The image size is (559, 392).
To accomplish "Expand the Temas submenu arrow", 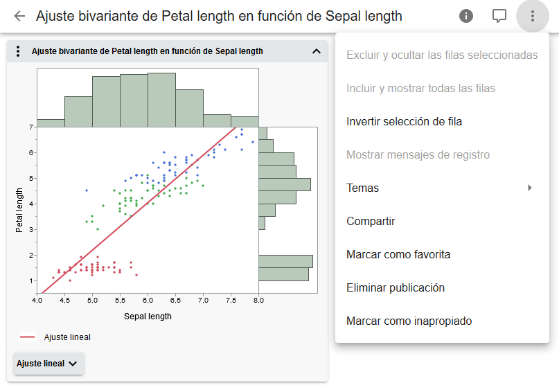I will [x=530, y=188].
